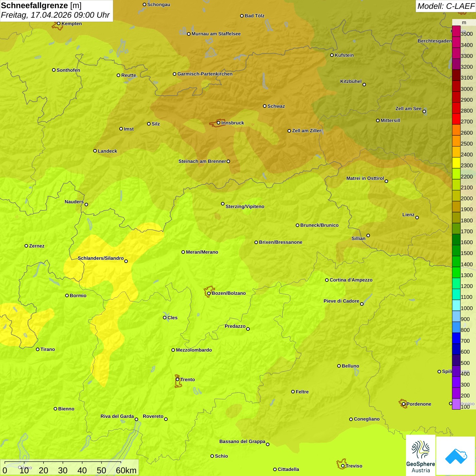Click the Cittadella label
This screenshot has height=476, width=476.
(288, 469)
